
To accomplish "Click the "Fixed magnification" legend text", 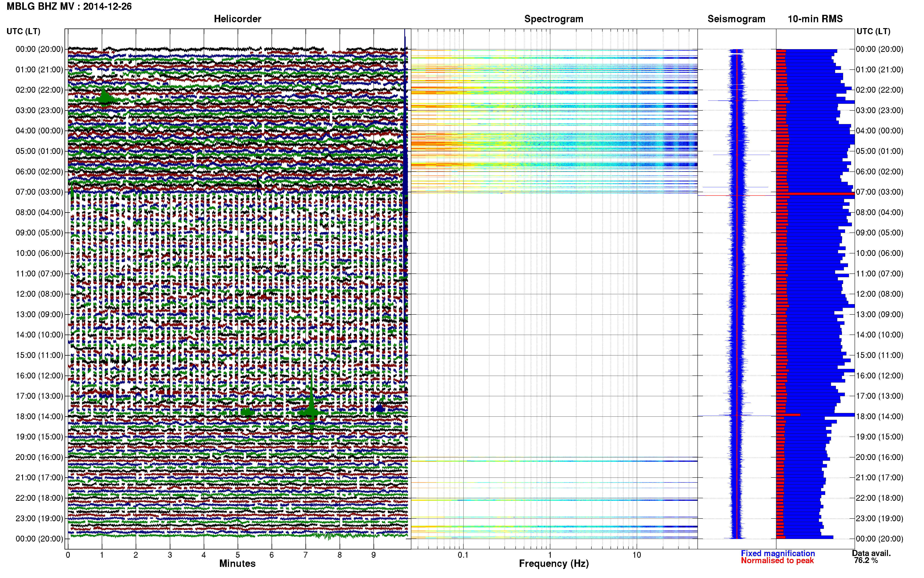I will (778, 553).
